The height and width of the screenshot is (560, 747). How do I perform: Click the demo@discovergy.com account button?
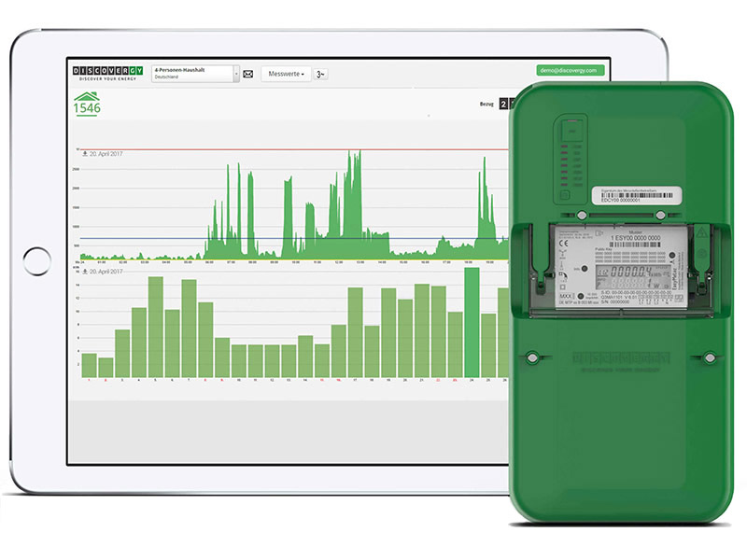pos(571,70)
